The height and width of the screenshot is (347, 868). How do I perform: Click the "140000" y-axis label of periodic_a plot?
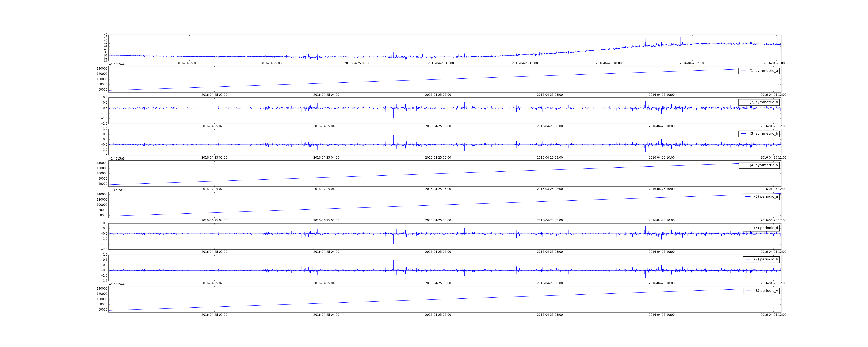pyautogui.click(x=102, y=194)
